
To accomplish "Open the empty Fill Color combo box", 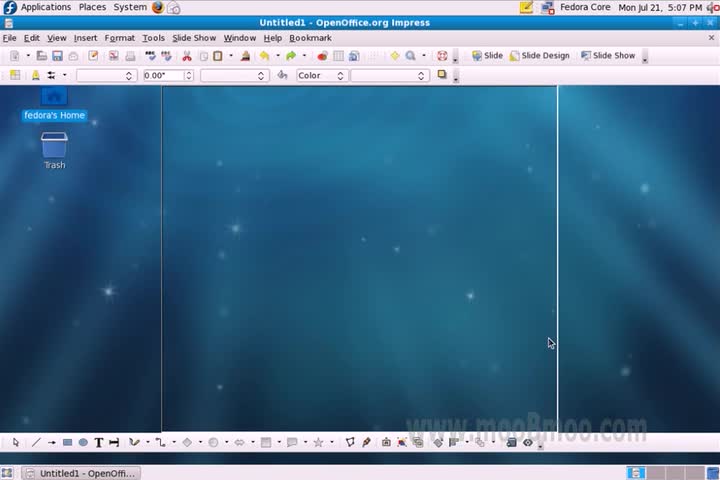I will 389,75.
